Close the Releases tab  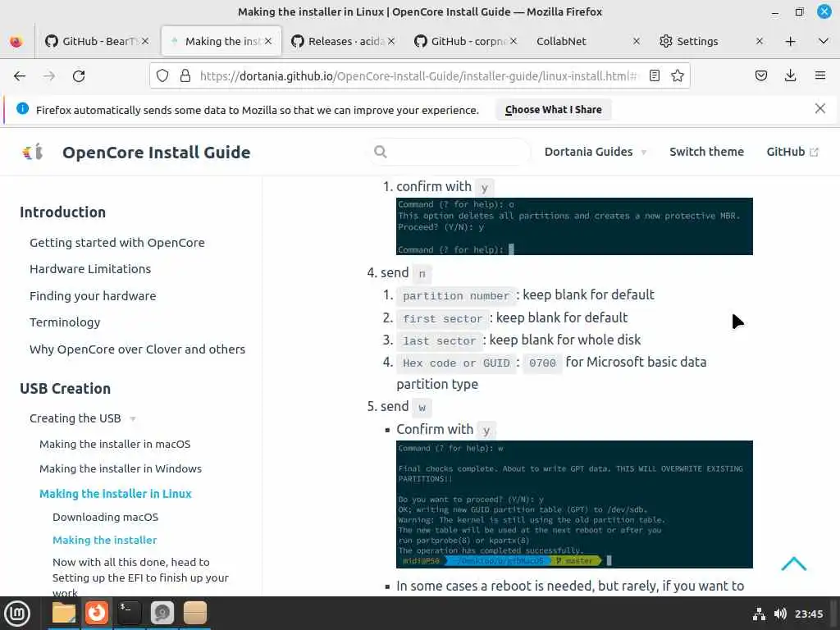tap(391, 41)
